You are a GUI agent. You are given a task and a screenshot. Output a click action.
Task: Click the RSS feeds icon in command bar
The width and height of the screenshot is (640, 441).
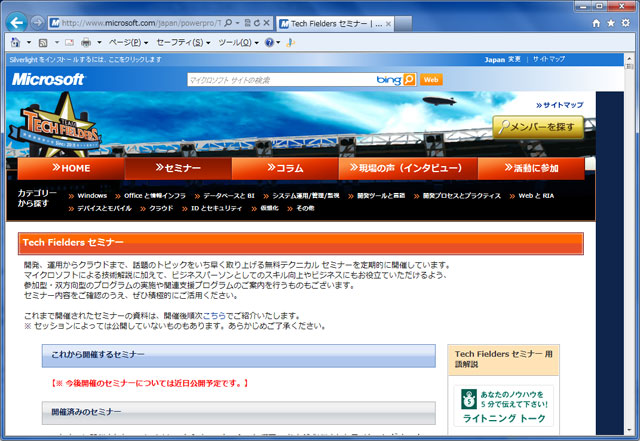tap(43, 42)
